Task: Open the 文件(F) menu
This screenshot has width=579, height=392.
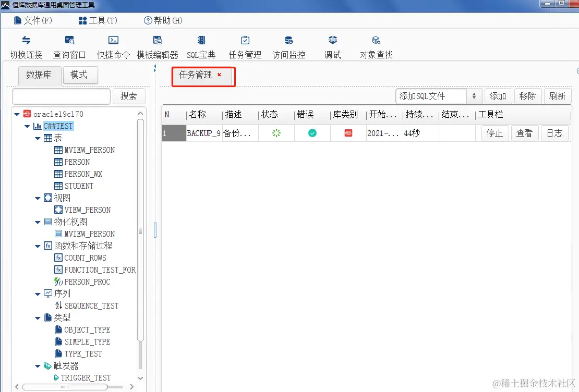Action: coord(33,20)
